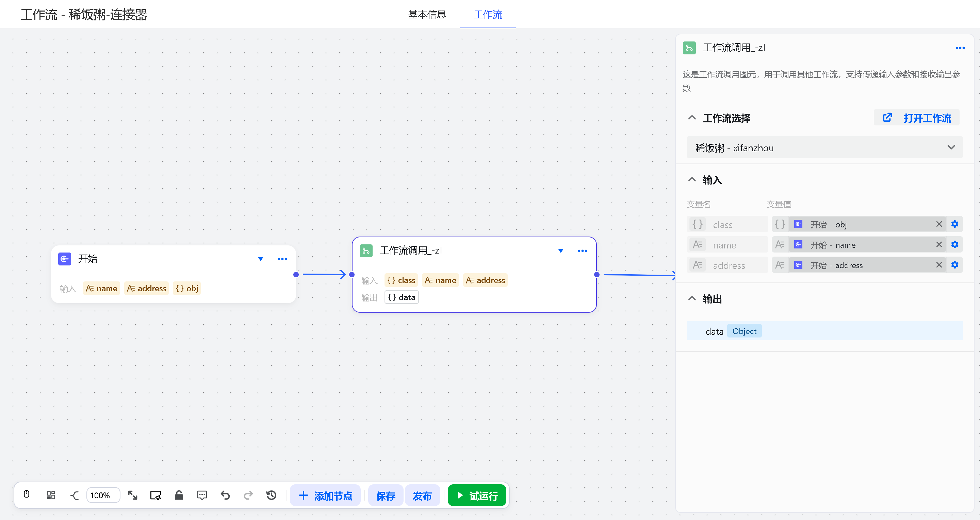Toggle the canvas lock padlock icon
Screen dimensions: 980x520
(179, 495)
